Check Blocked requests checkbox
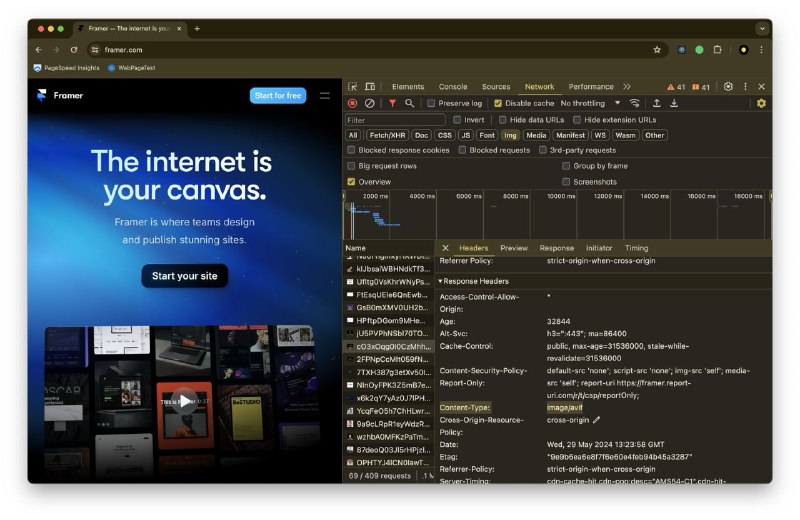 pyautogui.click(x=462, y=150)
